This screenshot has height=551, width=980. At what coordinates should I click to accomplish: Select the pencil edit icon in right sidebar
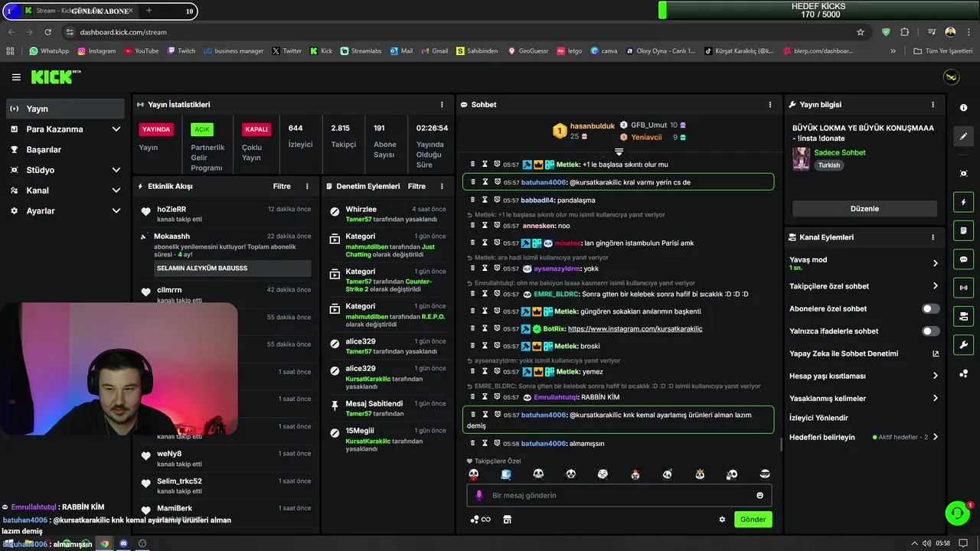pyautogui.click(x=963, y=136)
